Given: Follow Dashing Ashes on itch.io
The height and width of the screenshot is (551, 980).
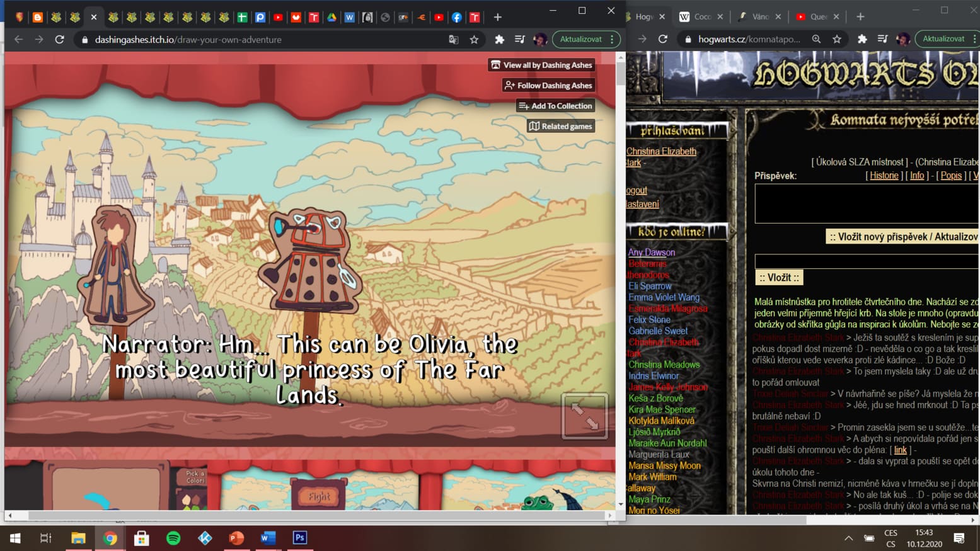Looking at the screenshot, I should point(548,85).
